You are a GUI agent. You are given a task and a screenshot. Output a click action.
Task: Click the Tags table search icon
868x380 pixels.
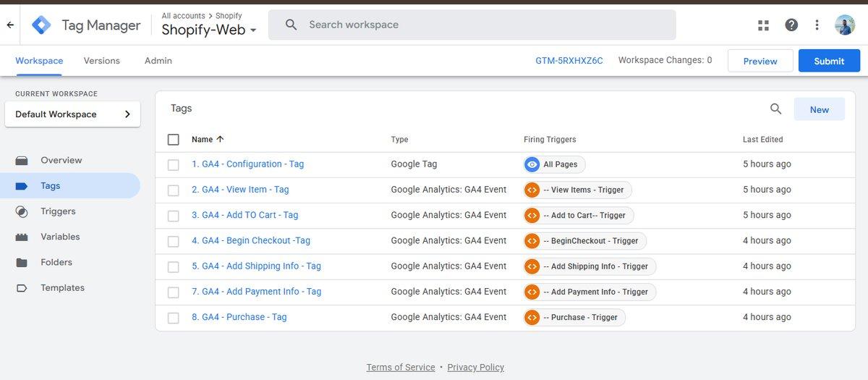click(x=775, y=109)
